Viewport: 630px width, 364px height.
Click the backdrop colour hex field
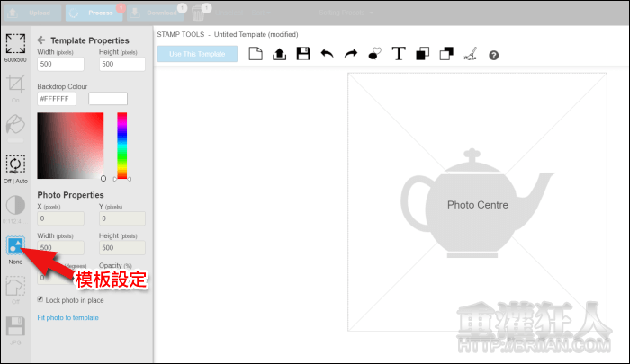(x=57, y=98)
